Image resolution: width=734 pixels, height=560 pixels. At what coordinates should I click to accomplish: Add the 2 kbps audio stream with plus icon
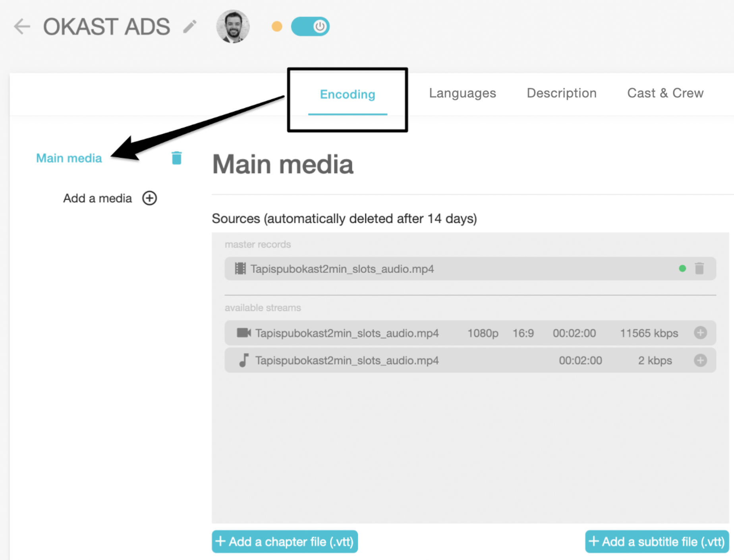click(700, 360)
